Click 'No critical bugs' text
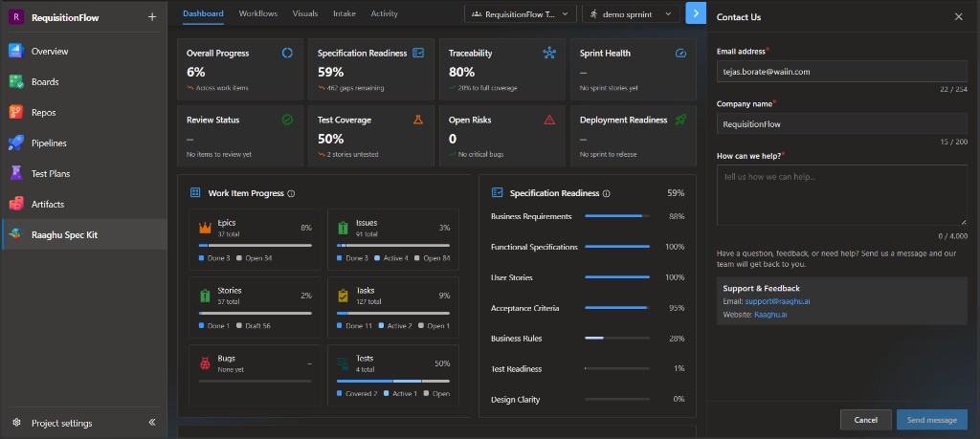980x439 pixels. pyautogui.click(x=480, y=154)
